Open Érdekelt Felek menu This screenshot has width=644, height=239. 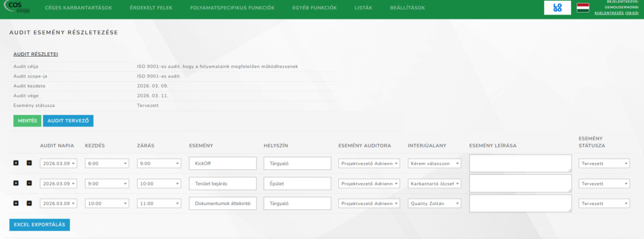coord(151,8)
